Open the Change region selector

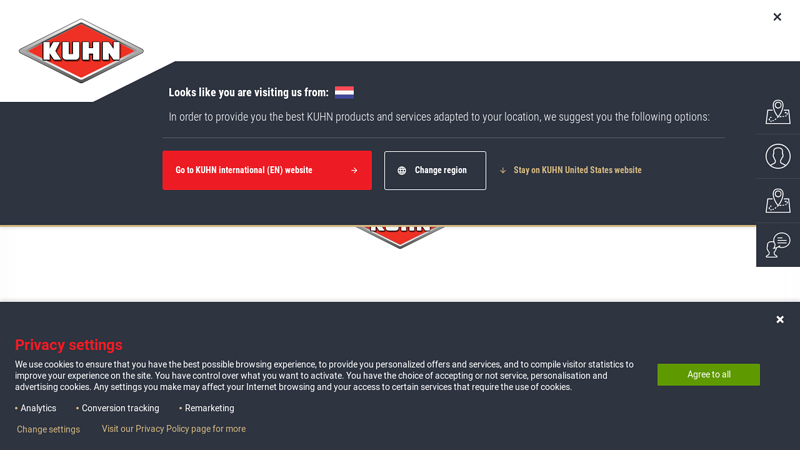pos(435,170)
